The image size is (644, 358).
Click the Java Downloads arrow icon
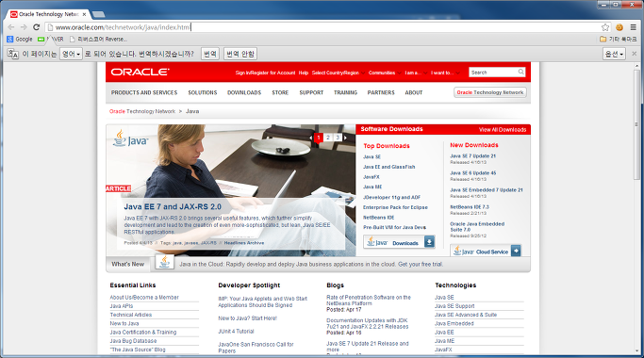pos(429,242)
